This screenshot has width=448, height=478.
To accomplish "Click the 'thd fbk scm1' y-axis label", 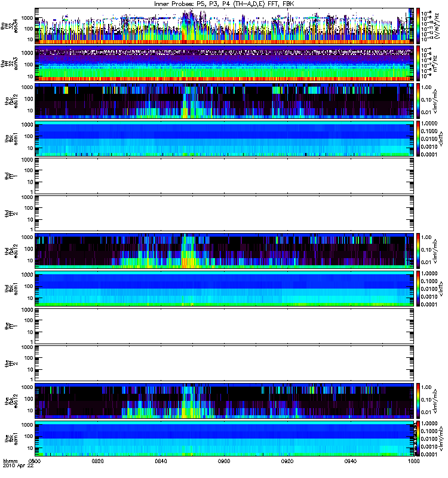I will pos(11,289).
